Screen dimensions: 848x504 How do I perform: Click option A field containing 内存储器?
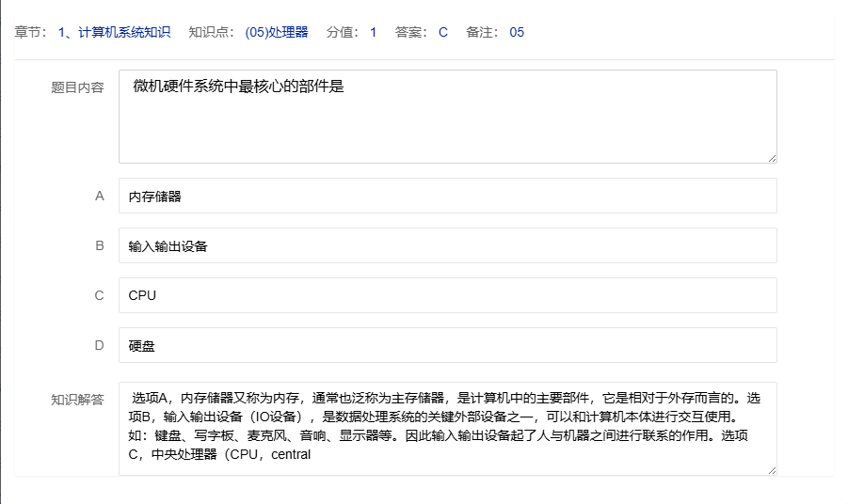coord(447,196)
